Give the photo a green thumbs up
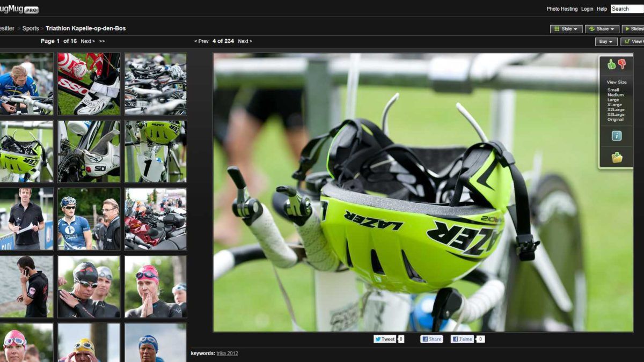The image size is (644, 362). tap(611, 64)
